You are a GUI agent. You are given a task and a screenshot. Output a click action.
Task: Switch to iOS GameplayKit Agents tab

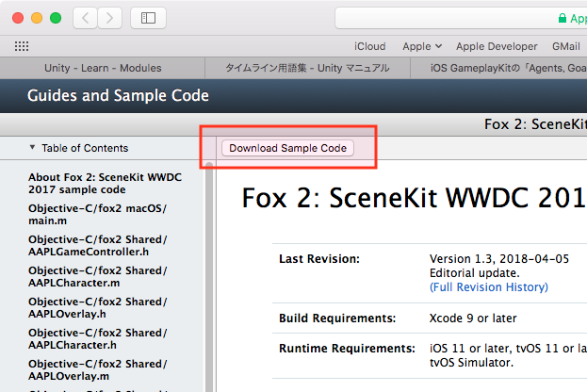click(x=498, y=68)
